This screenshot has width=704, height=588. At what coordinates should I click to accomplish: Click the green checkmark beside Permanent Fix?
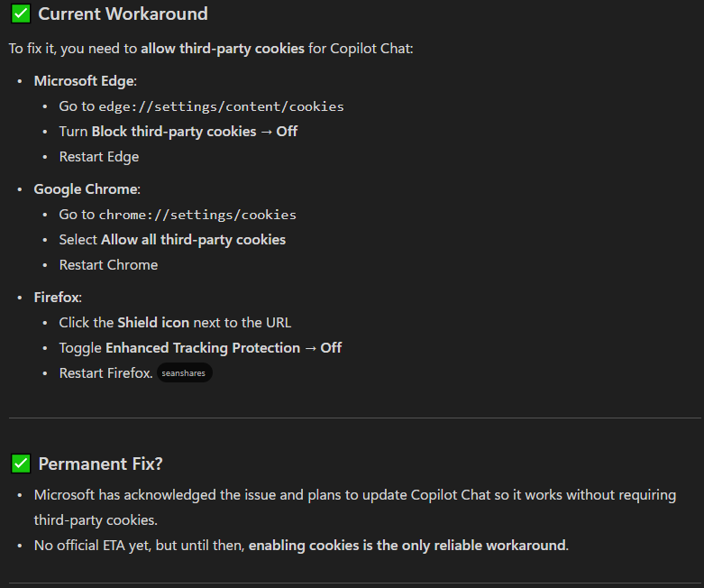(21, 464)
